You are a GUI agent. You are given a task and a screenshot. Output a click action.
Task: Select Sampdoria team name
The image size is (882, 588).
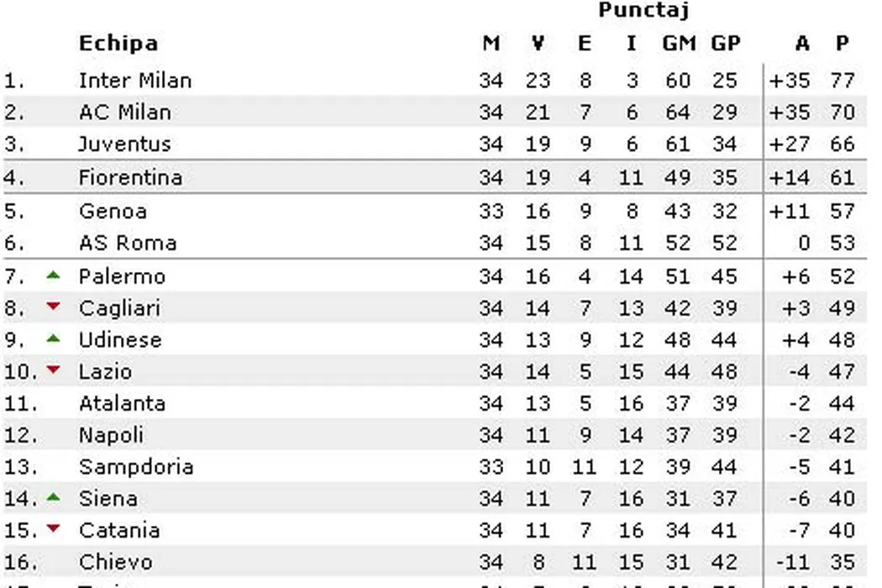[x=136, y=467]
